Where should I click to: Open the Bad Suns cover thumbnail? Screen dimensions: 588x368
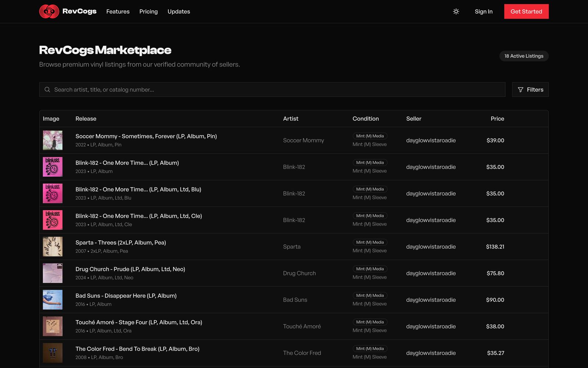[x=53, y=300]
